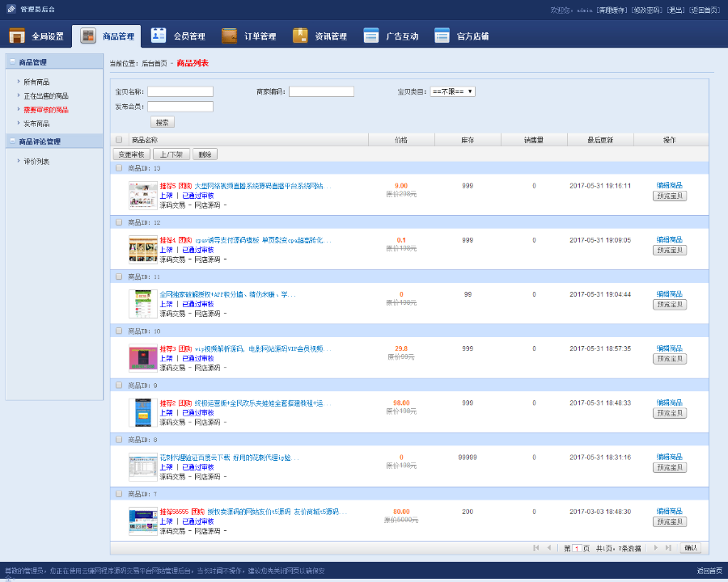Go to first page pagination arrow

tap(536, 548)
